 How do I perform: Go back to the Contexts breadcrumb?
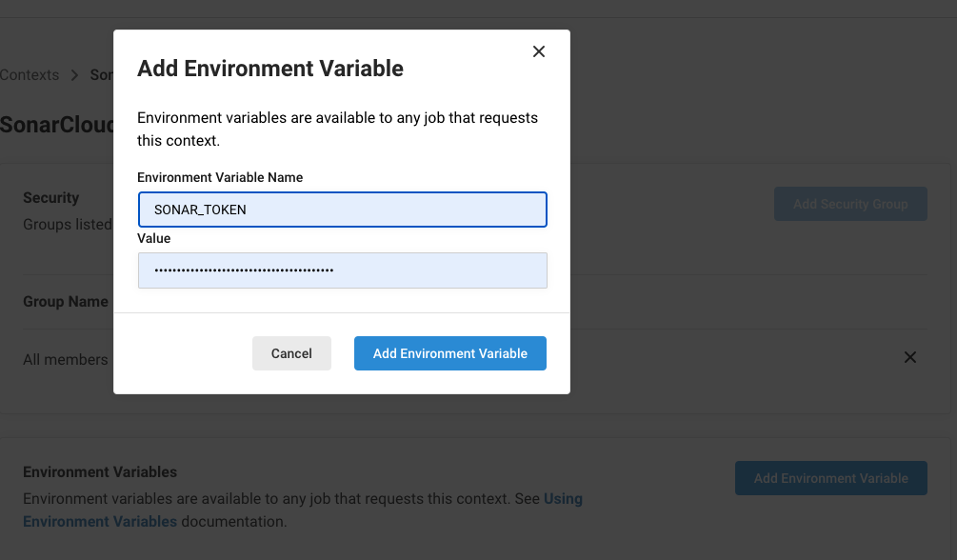30,75
